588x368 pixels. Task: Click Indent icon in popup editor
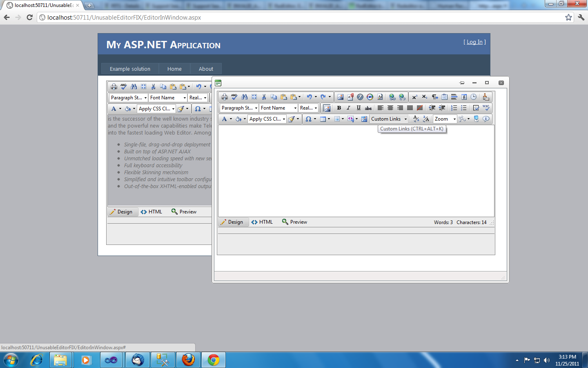[x=432, y=108]
